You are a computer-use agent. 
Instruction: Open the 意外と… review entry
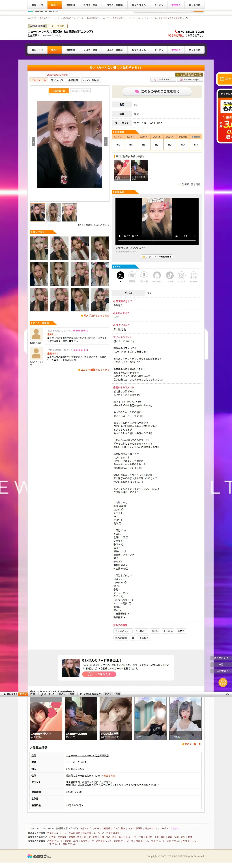pos(77,336)
